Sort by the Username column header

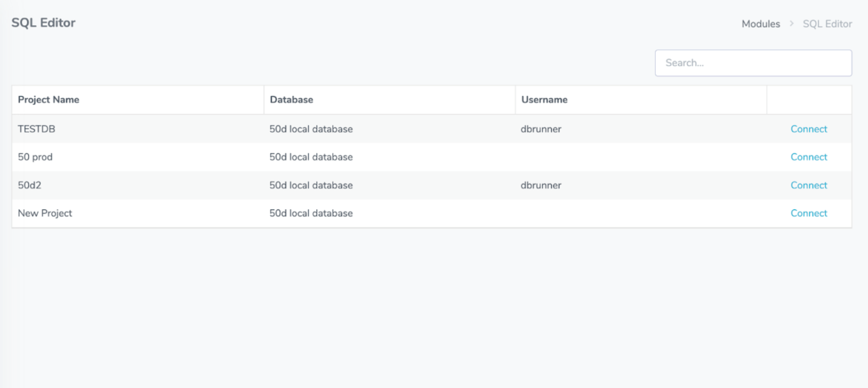(x=544, y=100)
